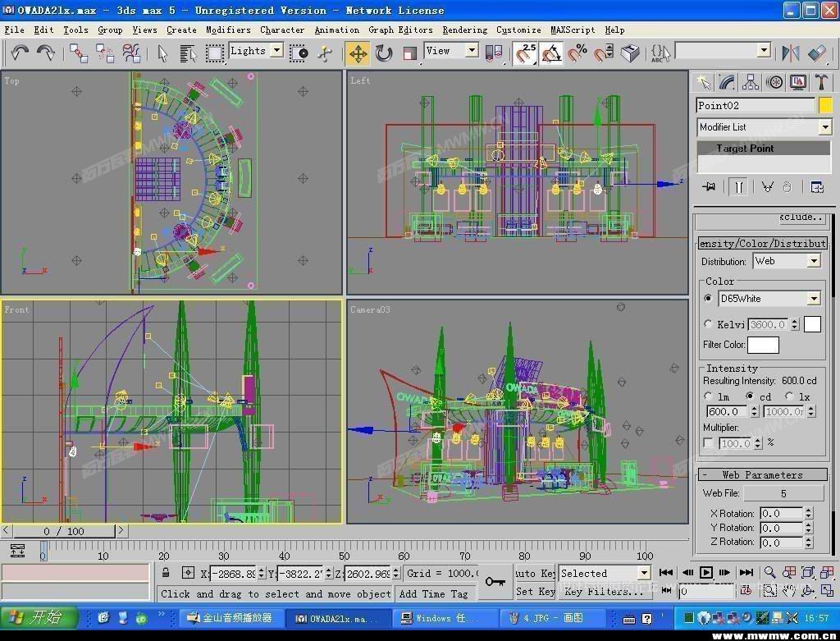The width and height of the screenshot is (840, 641).
Task: Click the Play Animation button
Action: click(706, 572)
